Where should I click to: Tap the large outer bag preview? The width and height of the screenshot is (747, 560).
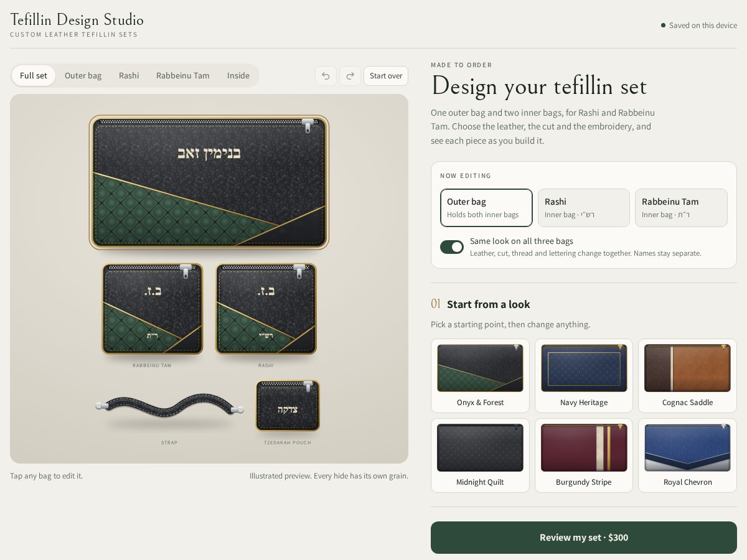click(209, 182)
